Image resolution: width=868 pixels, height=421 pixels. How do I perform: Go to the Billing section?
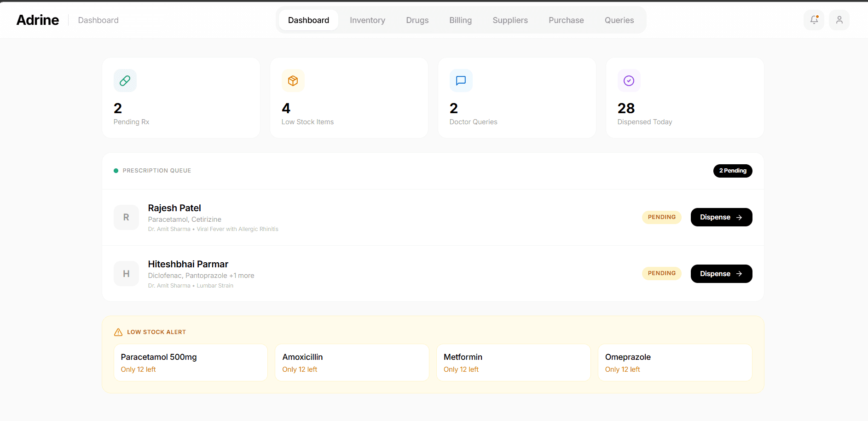pos(460,20)
